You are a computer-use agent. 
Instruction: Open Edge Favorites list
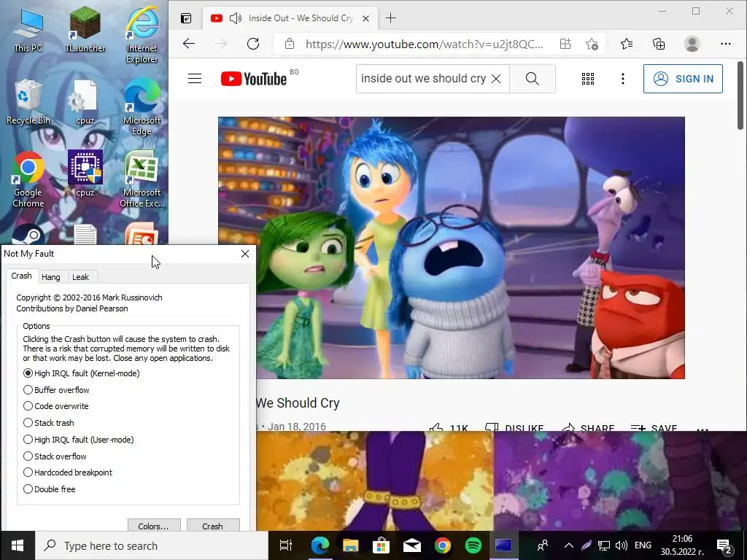pos(627,44)
